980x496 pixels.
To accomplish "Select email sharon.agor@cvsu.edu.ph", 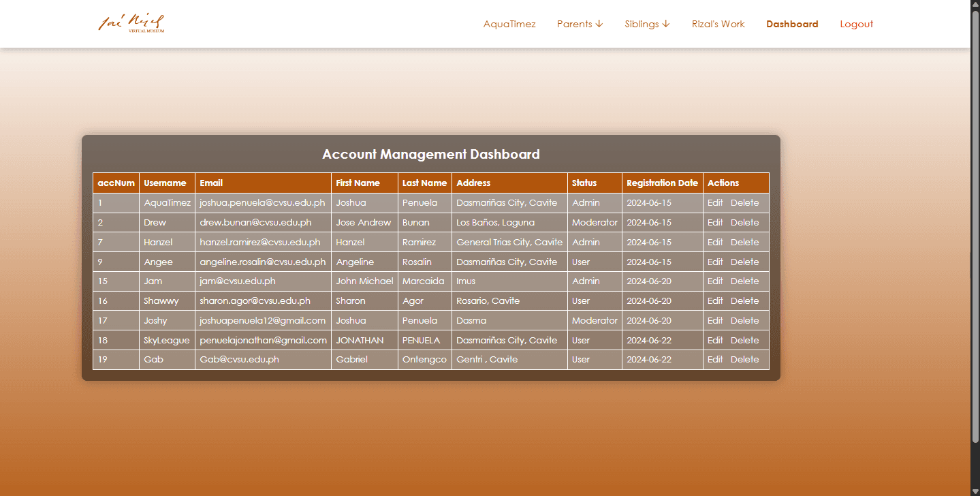I will point(255,300).
